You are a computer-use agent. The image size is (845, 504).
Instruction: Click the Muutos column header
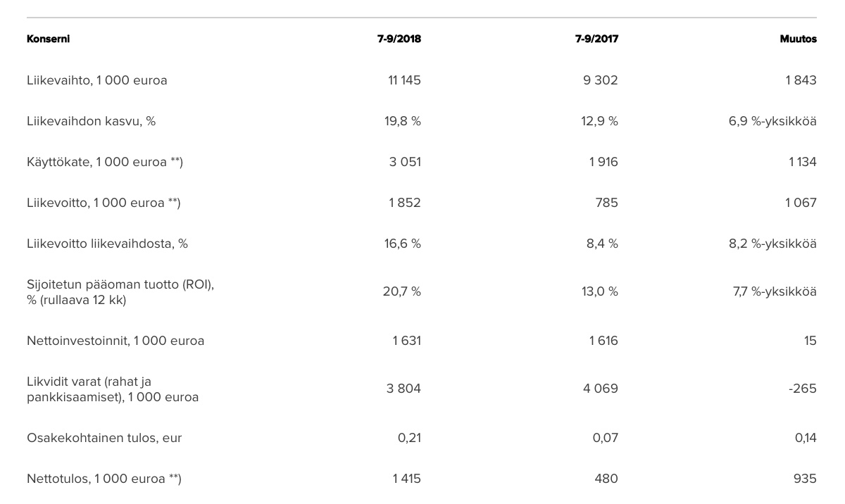[798, 39]
